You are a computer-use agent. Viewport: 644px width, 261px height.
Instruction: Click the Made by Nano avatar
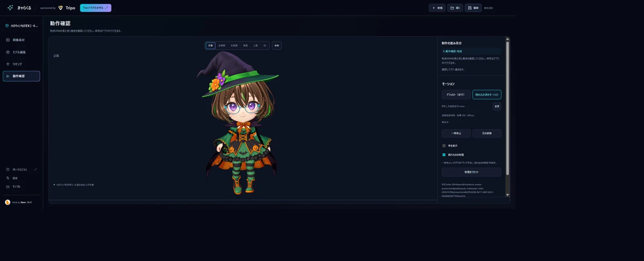tap(8, 202)
